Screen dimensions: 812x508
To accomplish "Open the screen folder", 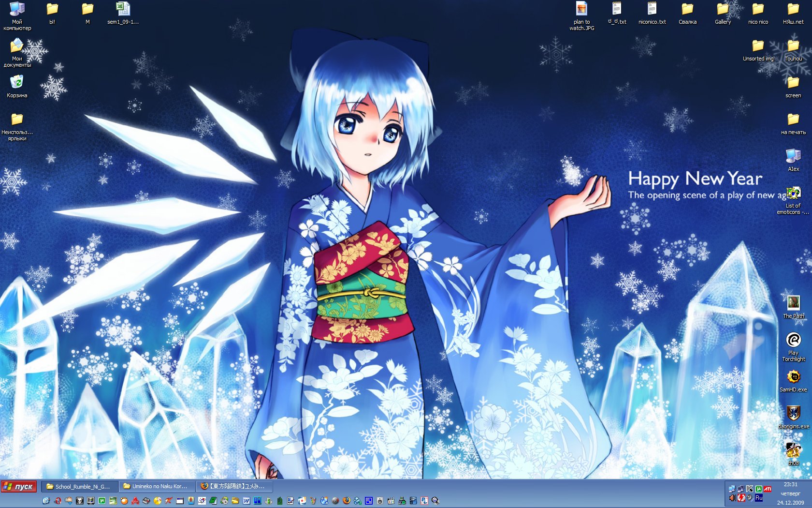I will [x=793, y=87].
